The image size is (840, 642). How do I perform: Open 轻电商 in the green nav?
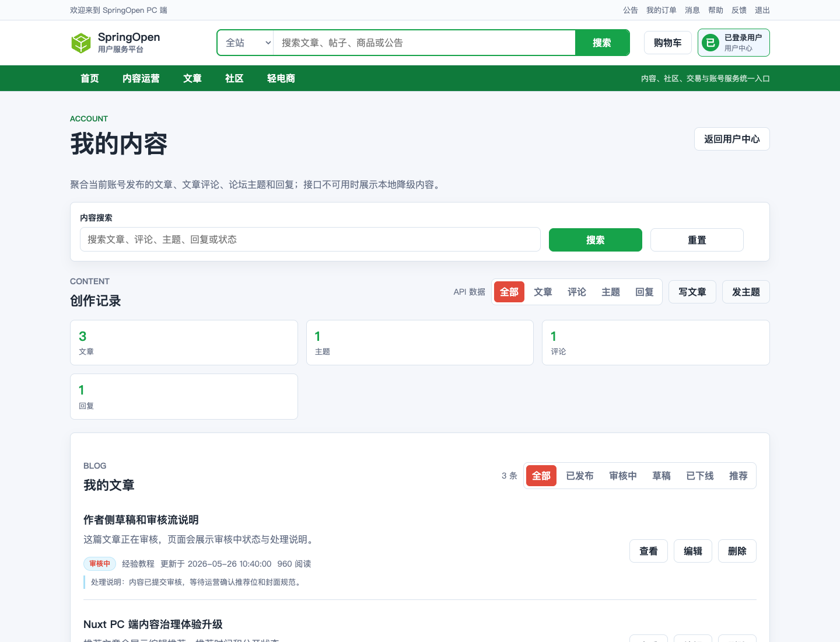click(281, 78)
